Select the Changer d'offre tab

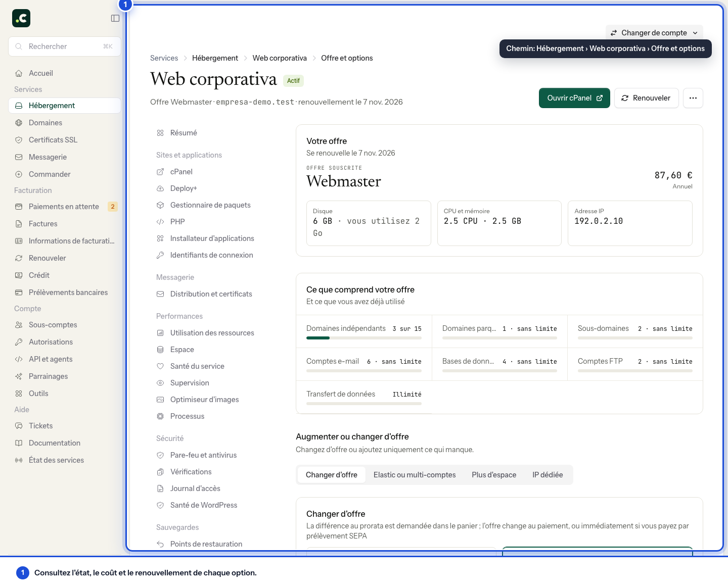tap(332, 475)
